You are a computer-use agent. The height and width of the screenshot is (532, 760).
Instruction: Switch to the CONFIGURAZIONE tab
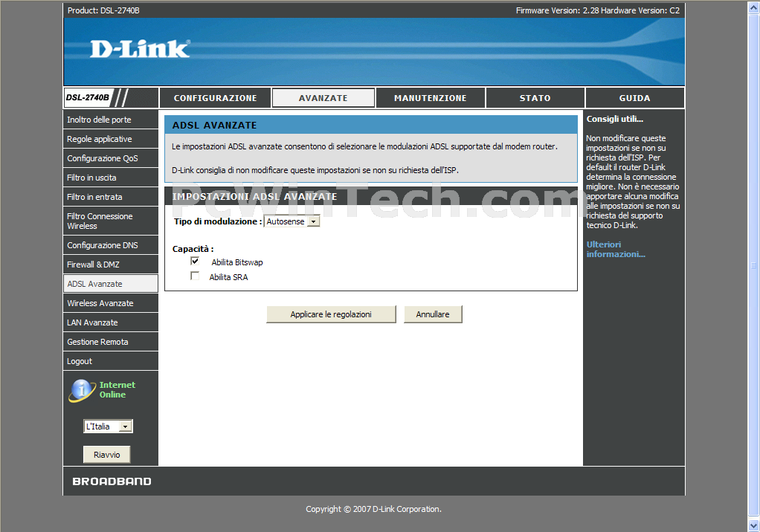[x=215, y=98]
